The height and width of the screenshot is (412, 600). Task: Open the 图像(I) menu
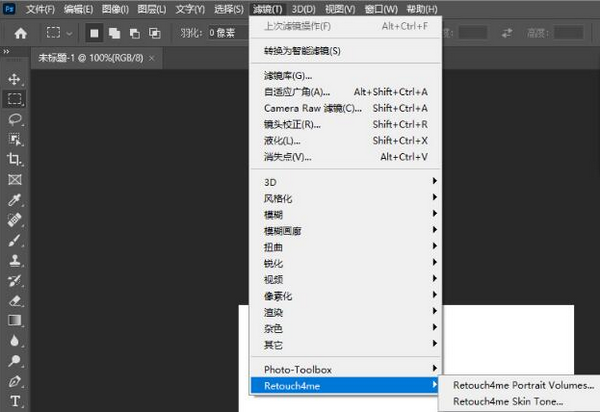click(x=118, y=9)
